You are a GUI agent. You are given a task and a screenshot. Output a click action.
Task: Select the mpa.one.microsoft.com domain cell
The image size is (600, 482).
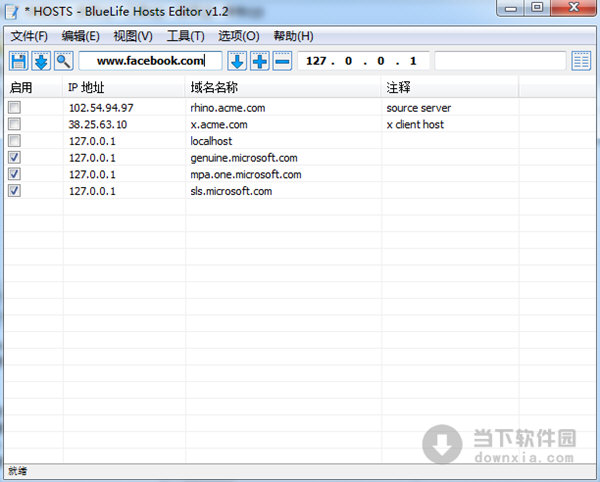[x=246, y=174]
